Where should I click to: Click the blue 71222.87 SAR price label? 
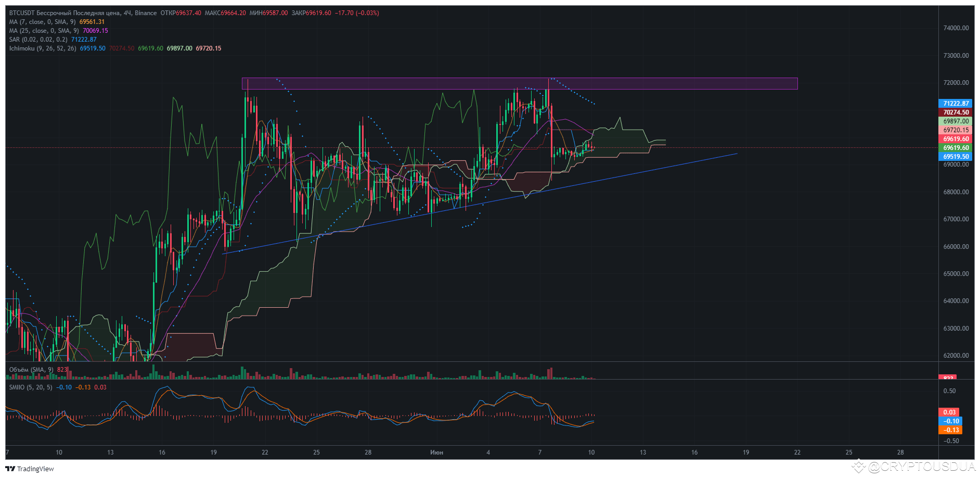956,104
